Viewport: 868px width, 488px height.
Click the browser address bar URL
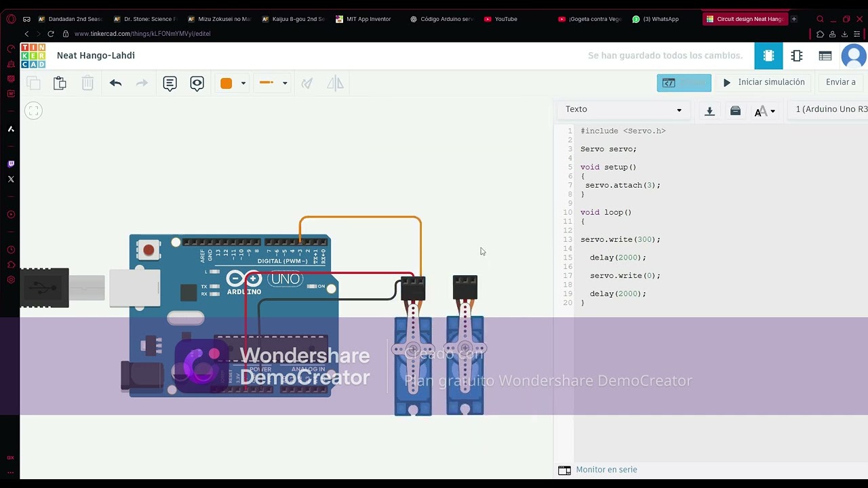click(x=142, y=34)
